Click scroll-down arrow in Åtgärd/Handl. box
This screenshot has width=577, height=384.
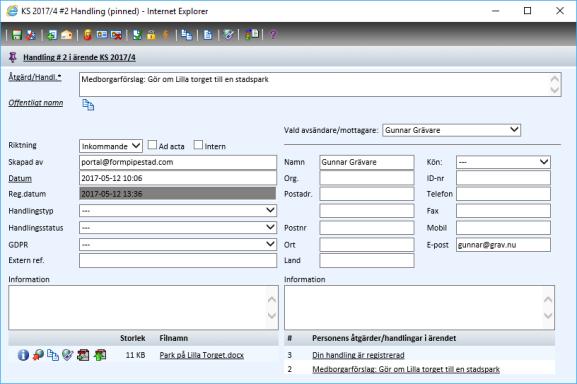click(x=555, y=89)
